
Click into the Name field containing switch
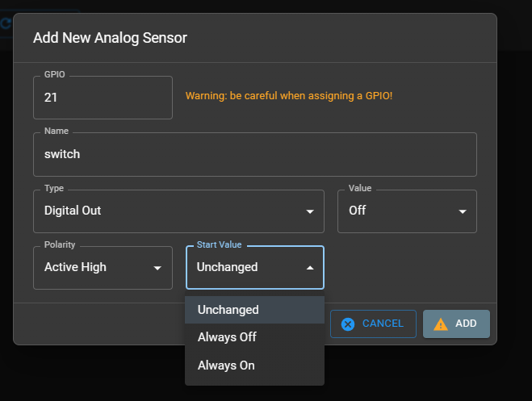[x=254, y=154]
